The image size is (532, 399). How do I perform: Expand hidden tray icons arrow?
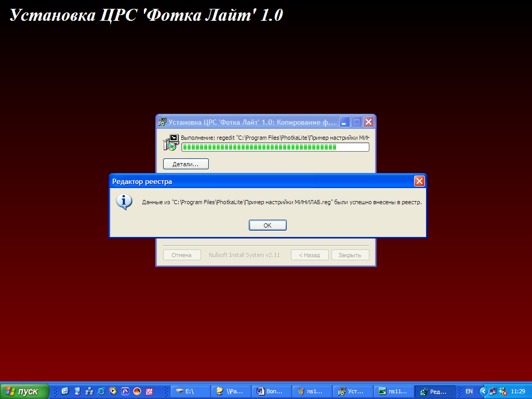pos(483,391)
